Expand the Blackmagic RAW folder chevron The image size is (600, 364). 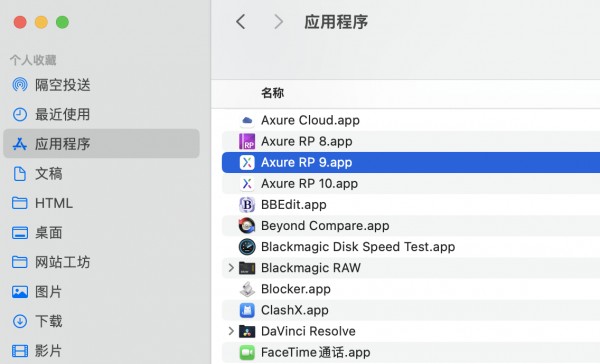coord(231,268)
